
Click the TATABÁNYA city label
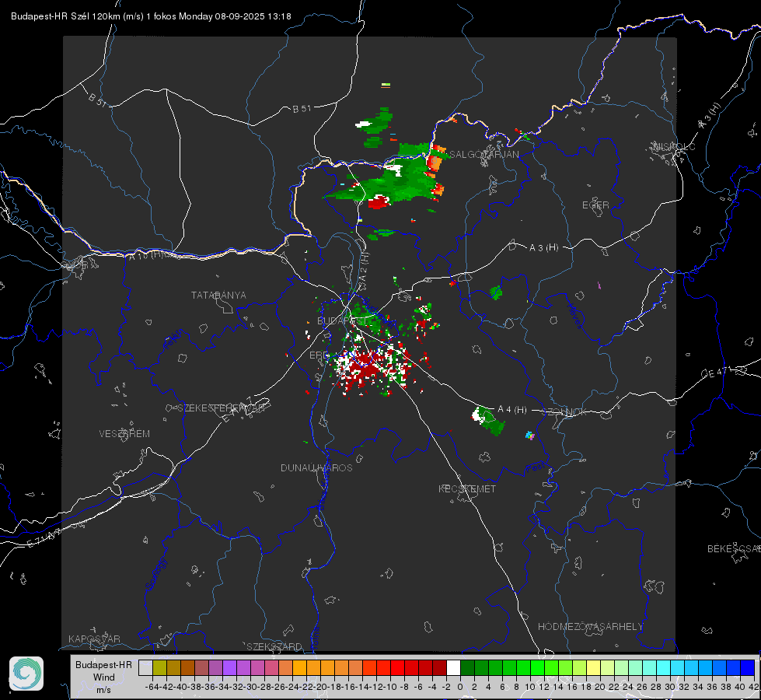(x=218, y=295)
